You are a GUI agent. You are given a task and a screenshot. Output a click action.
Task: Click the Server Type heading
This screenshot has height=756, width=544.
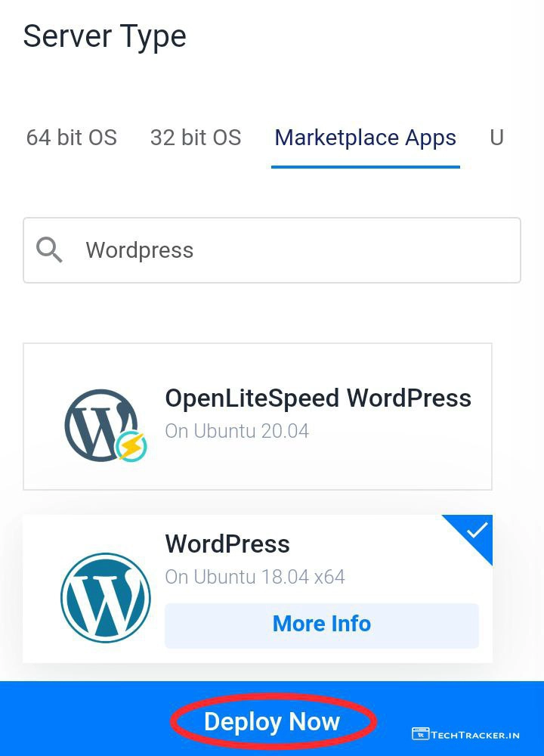click(105, 36)
